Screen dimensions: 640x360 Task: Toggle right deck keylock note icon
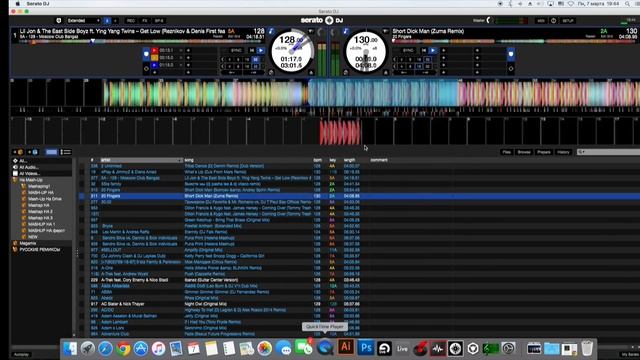pyautogui.click(x=346, y=31)
